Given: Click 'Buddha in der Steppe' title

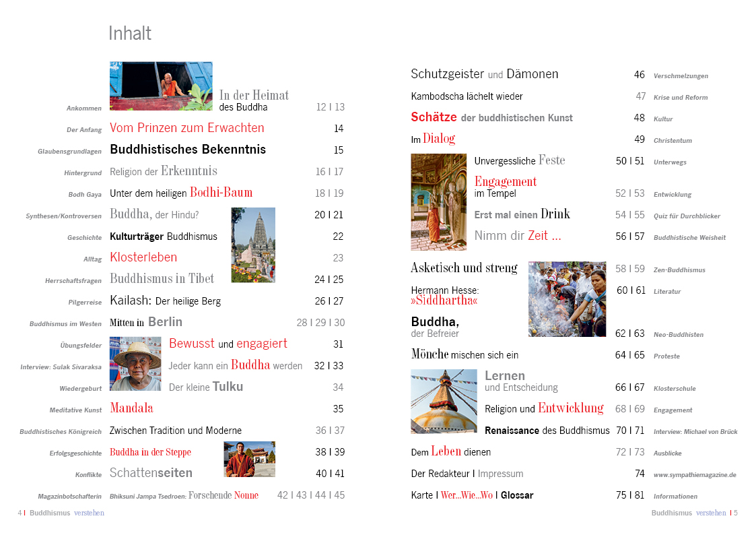Looking at the screenshot, I should [x=150, y=452].
